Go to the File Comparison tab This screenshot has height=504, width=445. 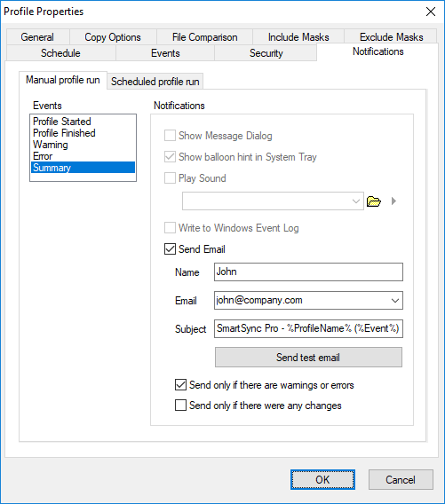coord(204,37)
